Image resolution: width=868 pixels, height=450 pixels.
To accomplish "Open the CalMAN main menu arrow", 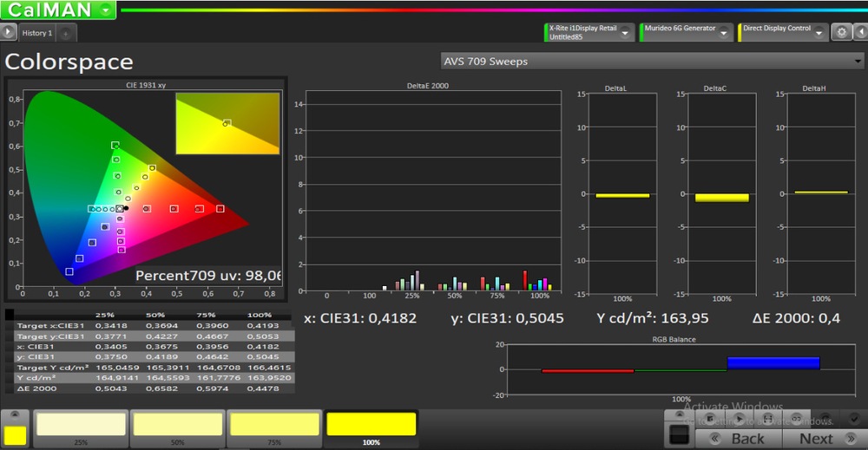I will [x=105, y=11].
